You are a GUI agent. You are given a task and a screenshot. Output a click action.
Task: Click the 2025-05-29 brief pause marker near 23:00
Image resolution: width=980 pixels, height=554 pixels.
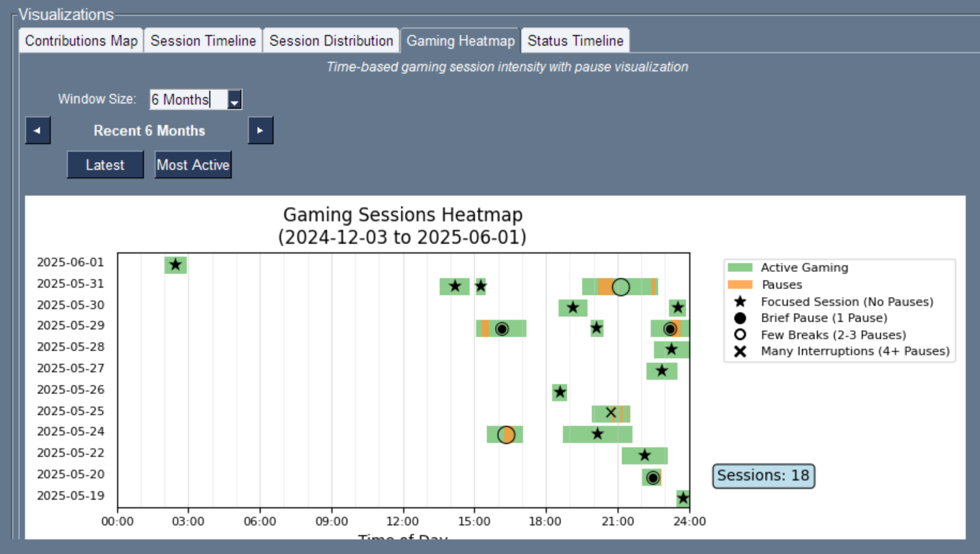pyautogui.click(x=670, y=328)
